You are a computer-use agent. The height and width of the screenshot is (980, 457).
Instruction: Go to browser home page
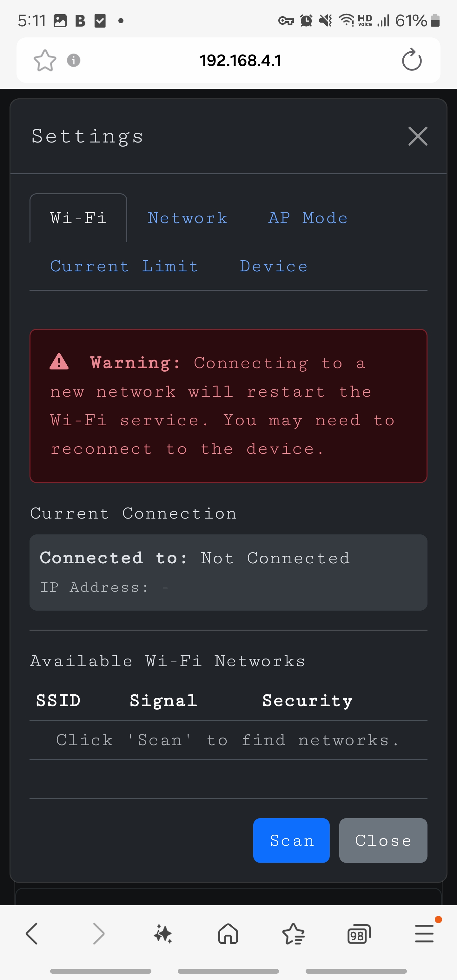(228, 933)
